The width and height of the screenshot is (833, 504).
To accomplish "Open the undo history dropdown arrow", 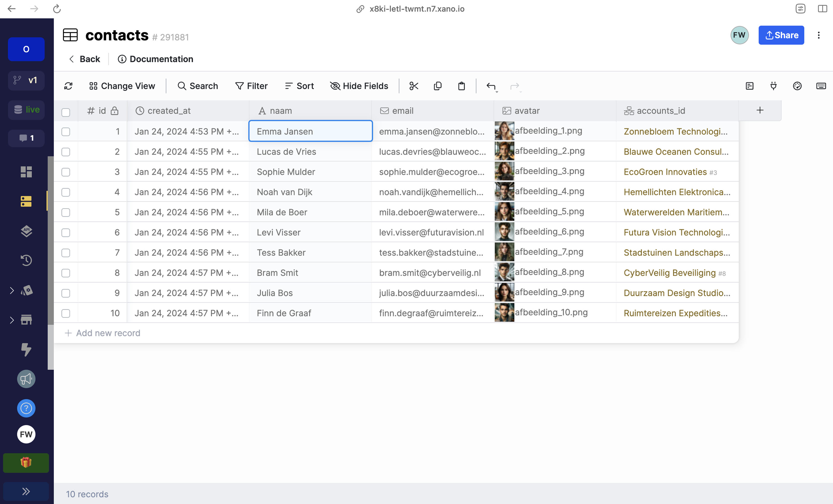I will point(497,92).
